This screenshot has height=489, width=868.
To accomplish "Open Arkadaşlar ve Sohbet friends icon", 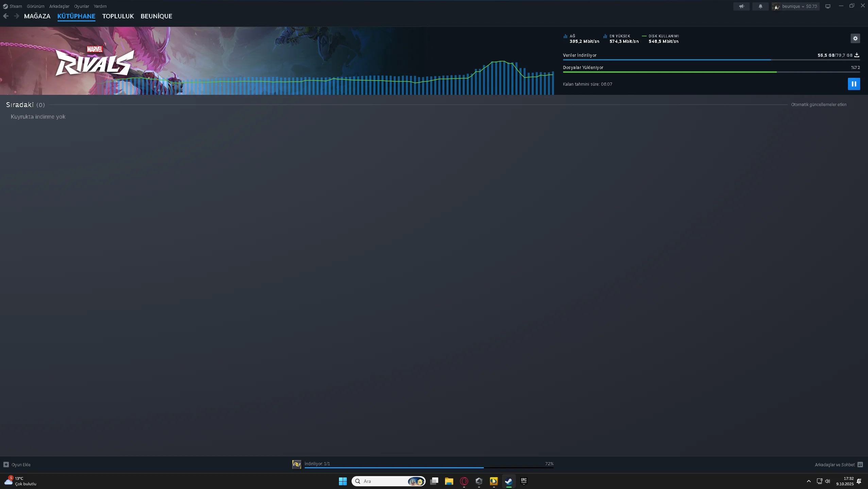I will coord(860,465).
